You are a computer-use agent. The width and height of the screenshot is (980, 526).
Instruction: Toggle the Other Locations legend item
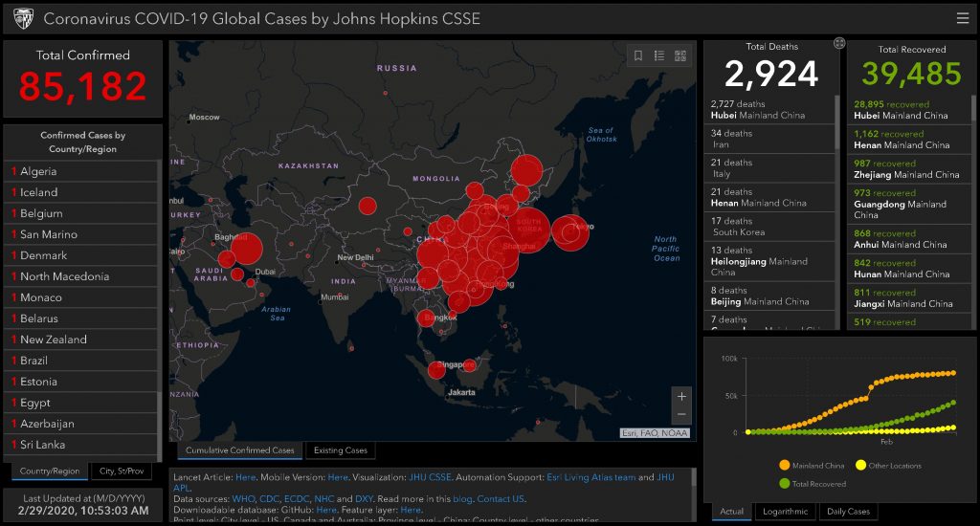coord(888,466)
